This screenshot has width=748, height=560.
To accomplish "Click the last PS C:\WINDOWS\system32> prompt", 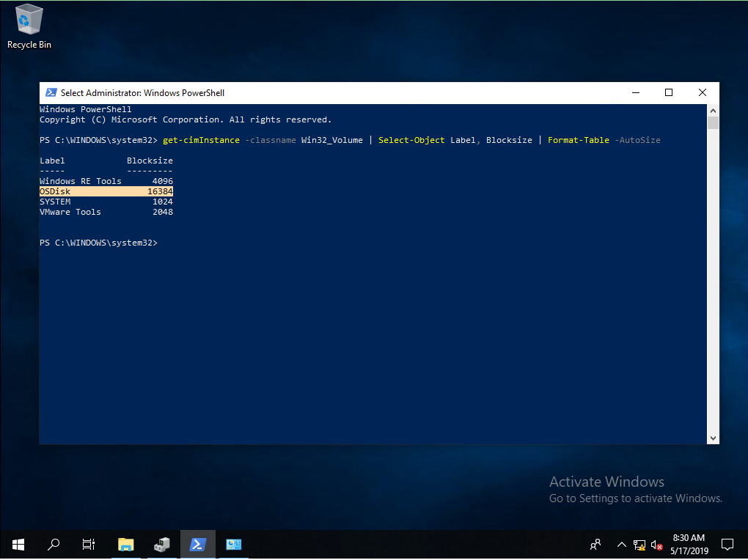I will 98,243.
